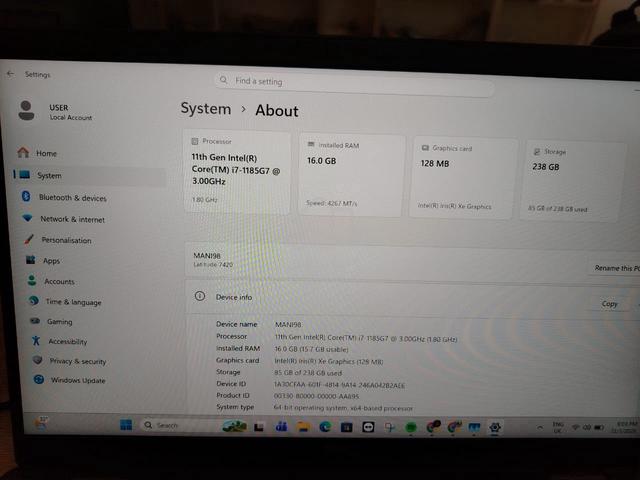
Task: Click the Personalisation brush icon
Action: pos(29,239)
